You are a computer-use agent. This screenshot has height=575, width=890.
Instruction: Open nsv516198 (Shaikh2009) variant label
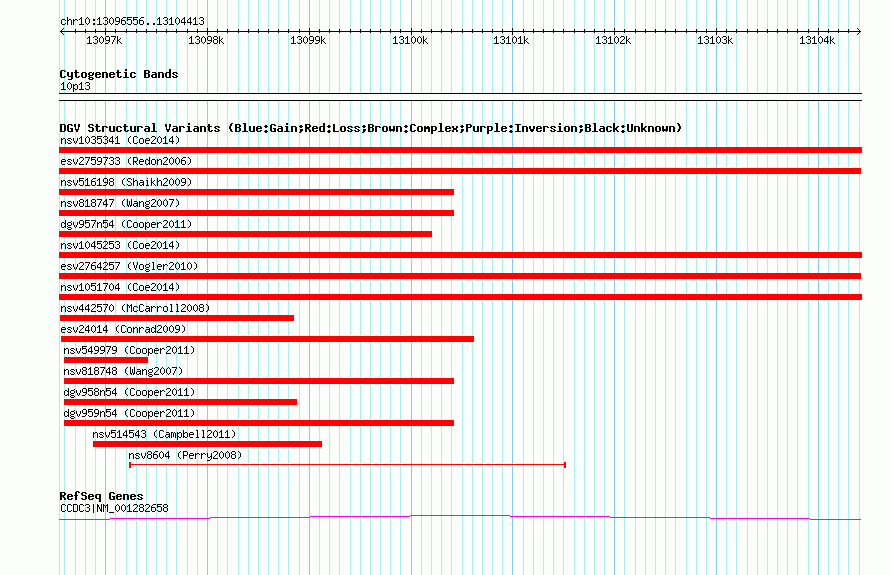126,182
